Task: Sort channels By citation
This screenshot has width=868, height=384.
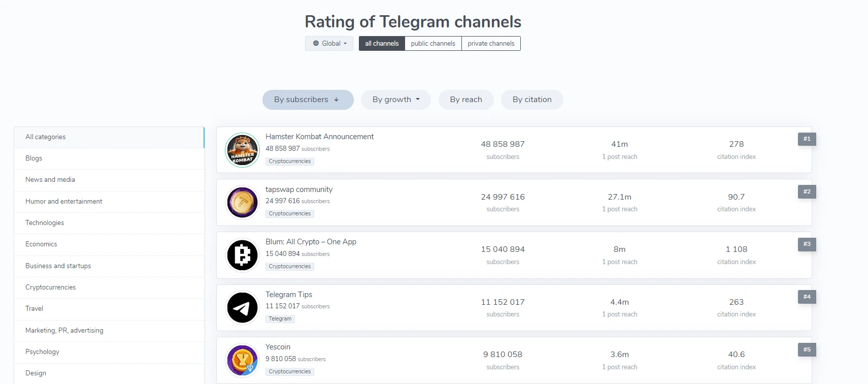Action: pos(532,100)
